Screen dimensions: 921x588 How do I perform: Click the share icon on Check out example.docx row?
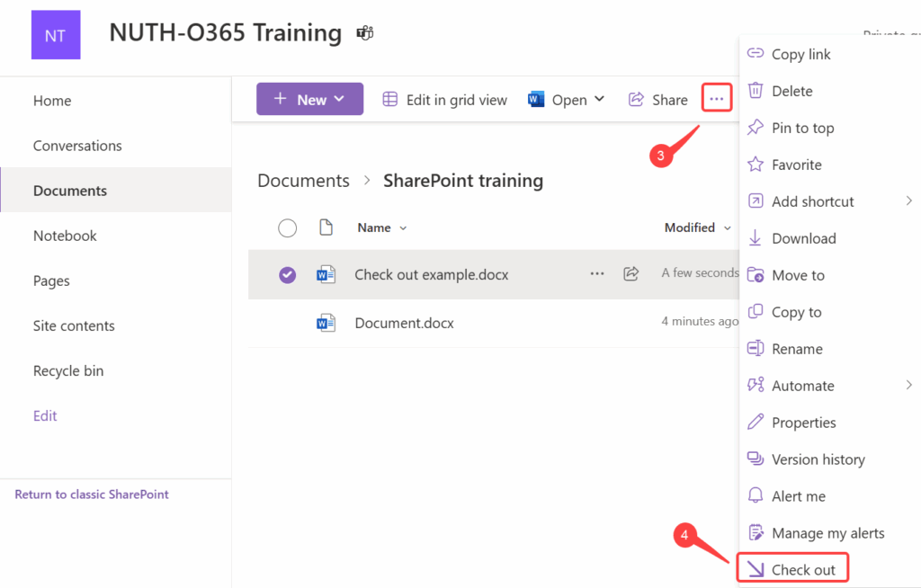pyautogui.click(x=630, y=273)
